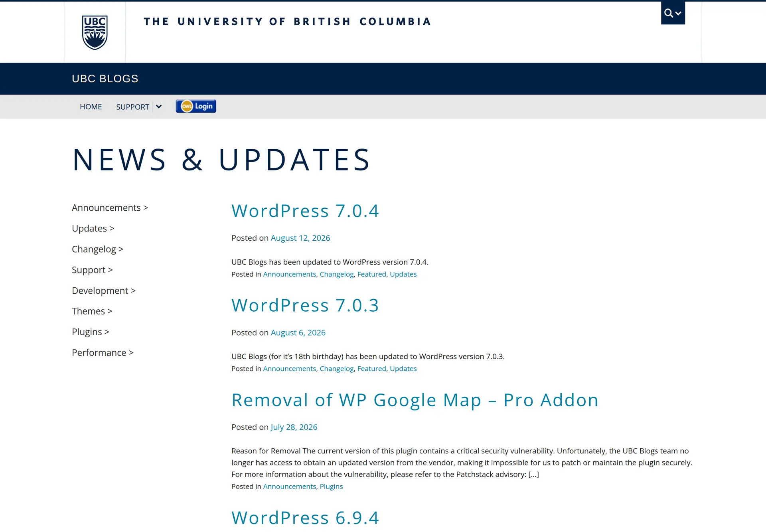Open Changelog category under WordPress 7.0.3
The height and width of the screenshot is (532, 766).
click(x=337, y=369)
